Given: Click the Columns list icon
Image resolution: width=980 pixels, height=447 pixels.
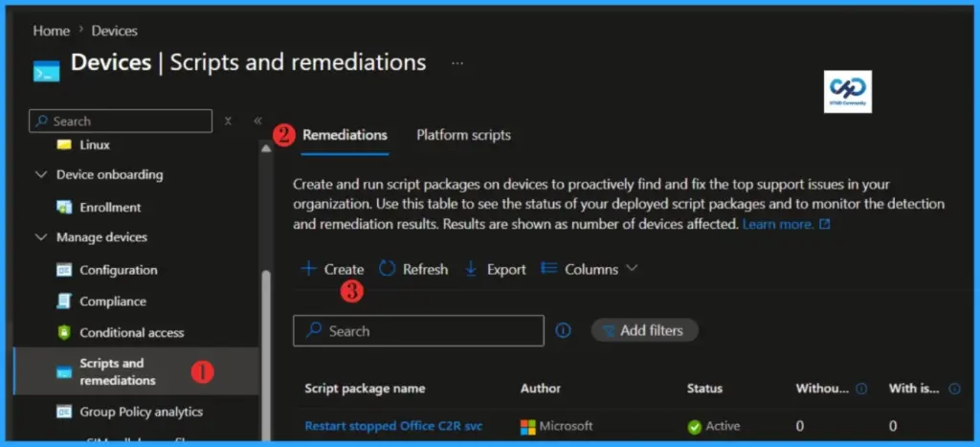Looking at the screenshot, I should pos(548,268).
